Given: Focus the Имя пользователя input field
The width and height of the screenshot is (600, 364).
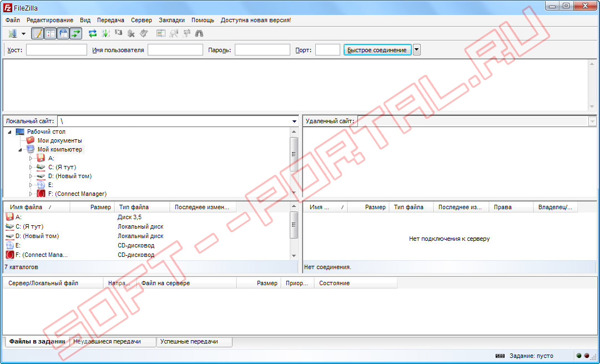Looking at the screenshot, I should [175, 50].
